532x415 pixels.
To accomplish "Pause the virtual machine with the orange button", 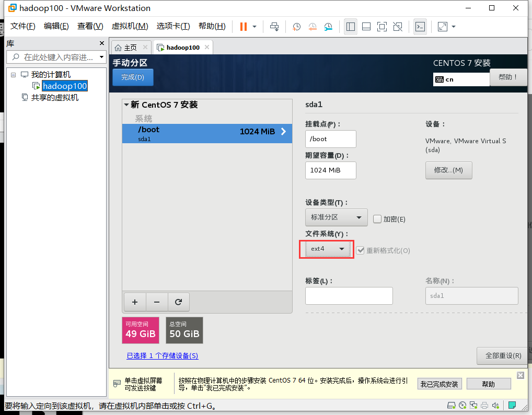I will click(244, 27).
